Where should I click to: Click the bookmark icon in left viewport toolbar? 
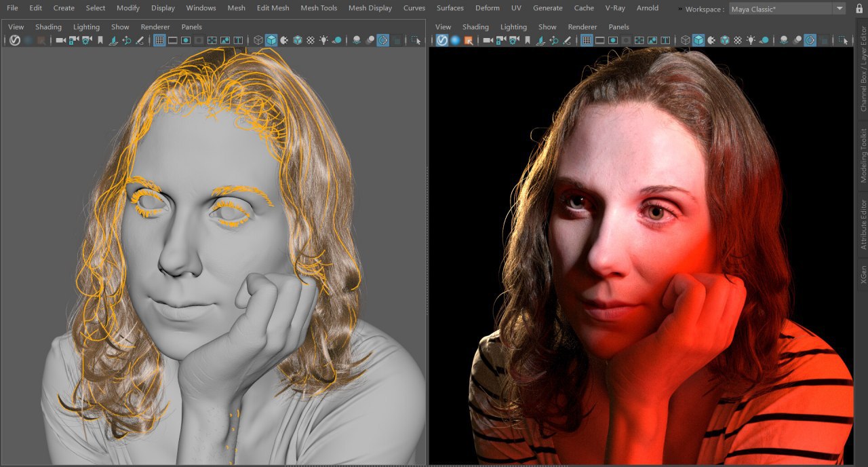(100, 41)
